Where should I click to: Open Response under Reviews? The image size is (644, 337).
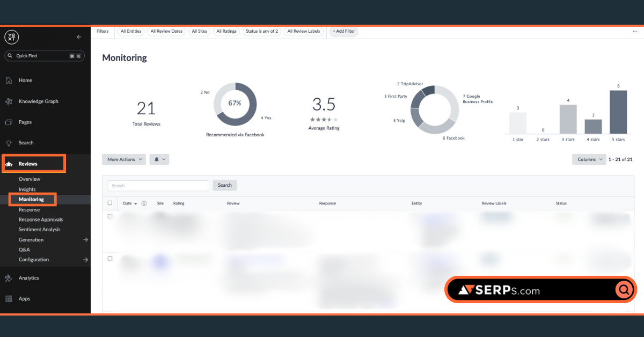pos(30,210)
